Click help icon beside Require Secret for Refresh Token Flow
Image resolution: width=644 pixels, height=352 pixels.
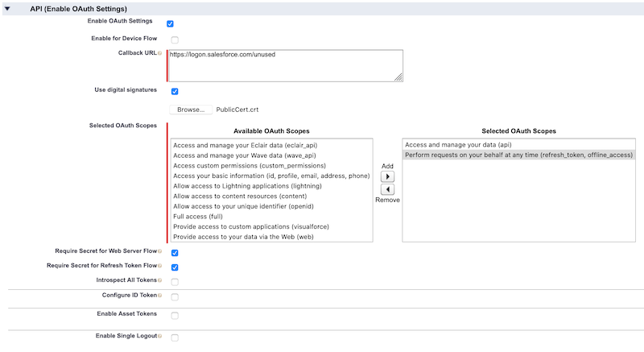[159, 267]
